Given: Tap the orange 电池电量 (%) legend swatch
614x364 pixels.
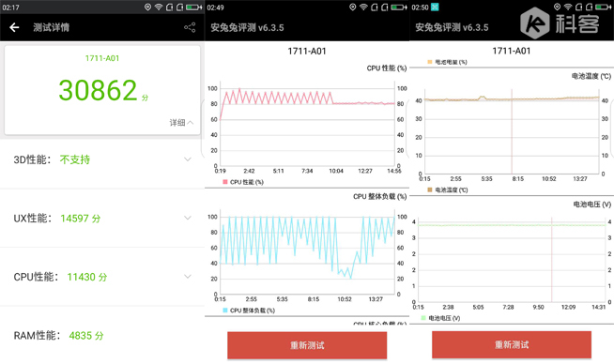Looking at the screenshot, I should click(430, 62).
